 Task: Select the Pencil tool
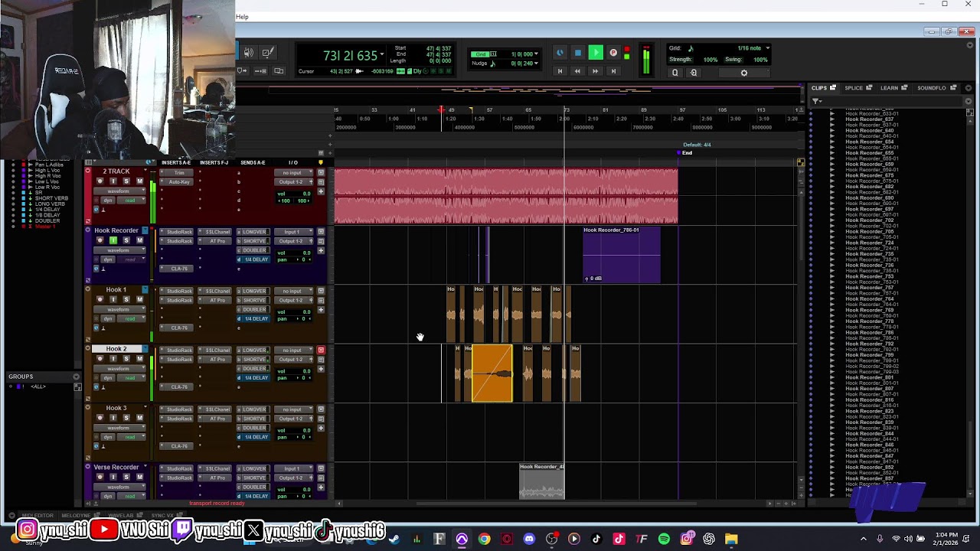click(267, 53)
